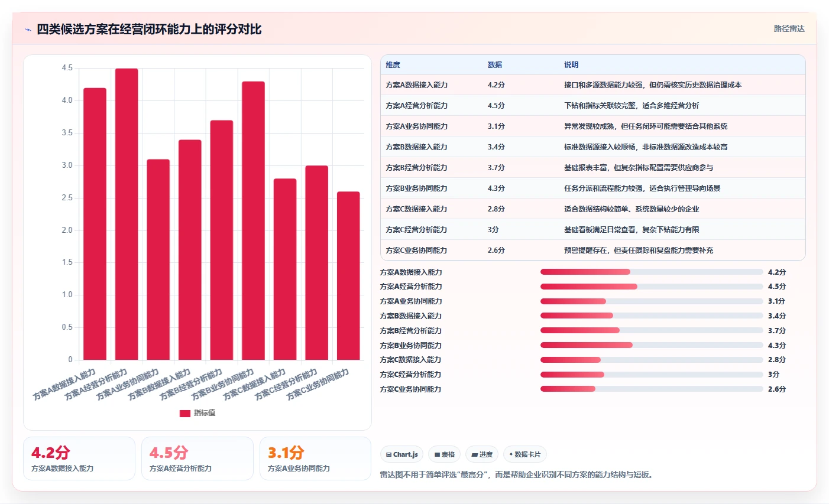This screenshot has height=504, width=829.
Task: Select the 4.2分 data card
Action: coord(79,459)
